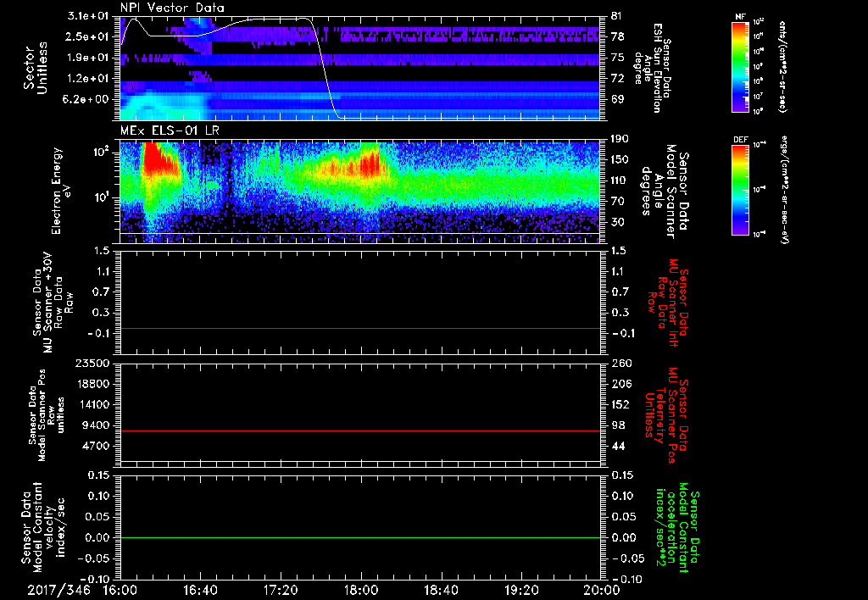Click the 'DEF' label above the color bar
The image size is (868, 600).
click(740, 140)
